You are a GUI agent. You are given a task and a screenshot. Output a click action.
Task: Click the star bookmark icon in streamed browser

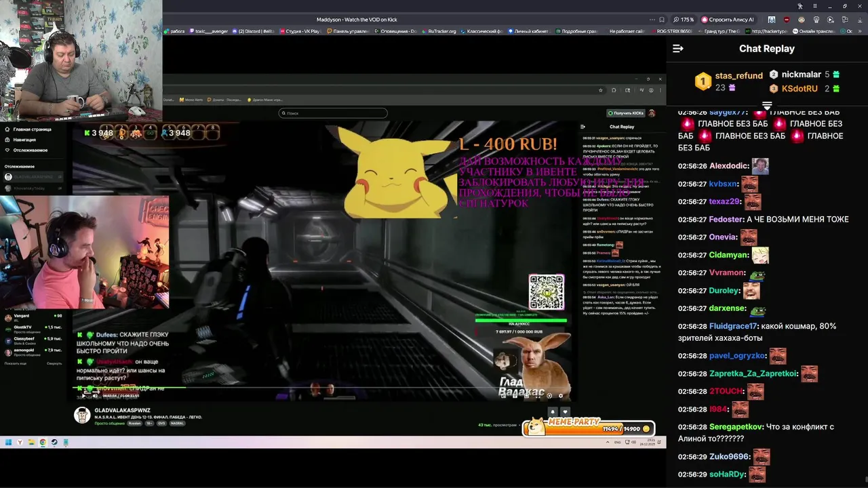[x=600, y=90]
